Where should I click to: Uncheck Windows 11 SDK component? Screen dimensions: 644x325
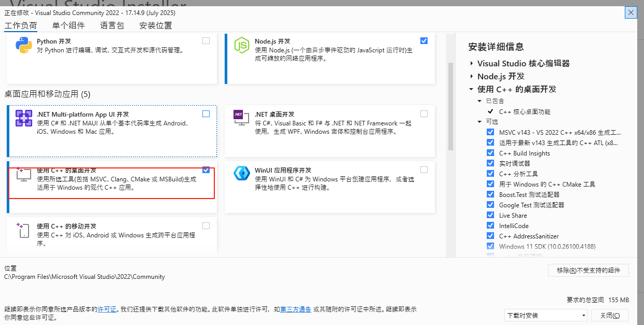click(x=490, y=246)
